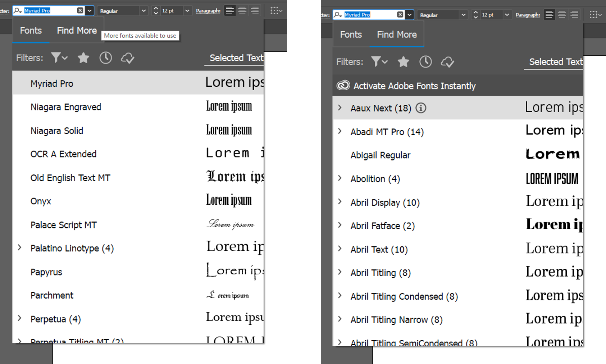The image size is (606, 364).
Task: Align paragraph left in the right screenshot
Action: pyautogui.click(x=549, y=14)
